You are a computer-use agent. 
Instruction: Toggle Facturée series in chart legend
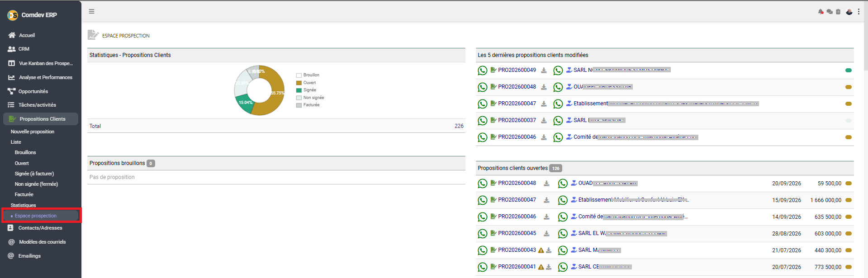[x=308, y=105]
